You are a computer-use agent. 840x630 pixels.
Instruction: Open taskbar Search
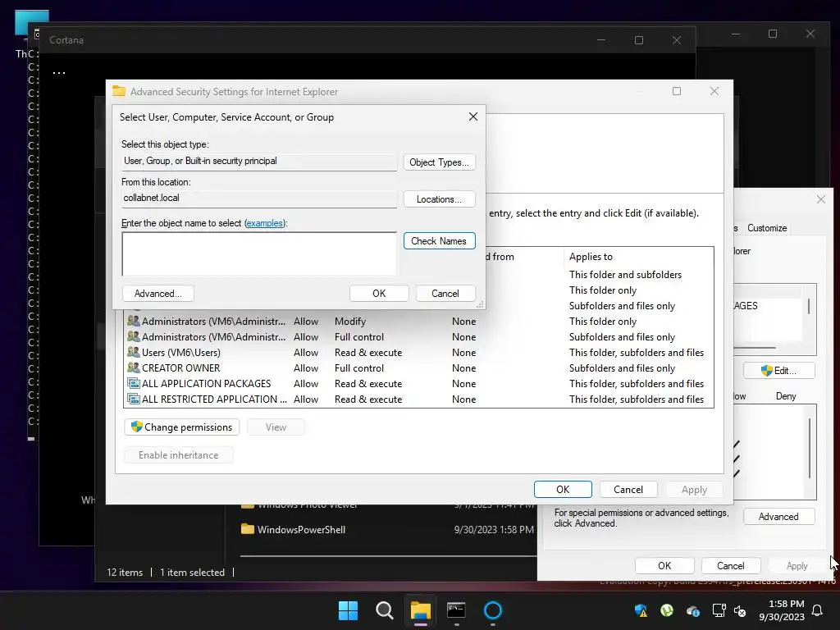(384, 610)
